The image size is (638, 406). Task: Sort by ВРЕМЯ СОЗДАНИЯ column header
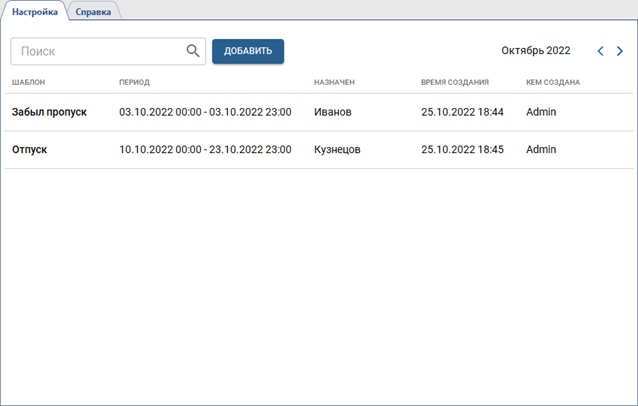click(x=455, y=82)
